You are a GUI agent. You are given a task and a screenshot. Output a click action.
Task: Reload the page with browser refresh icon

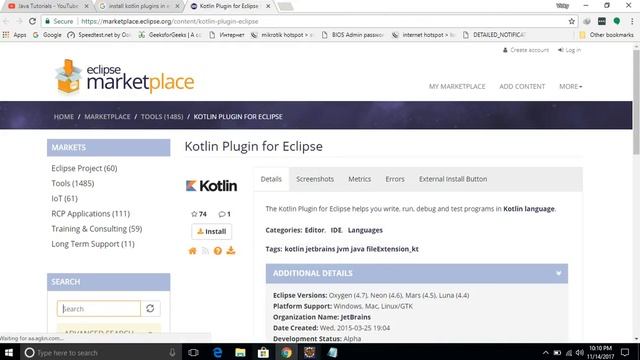[33, 21]
